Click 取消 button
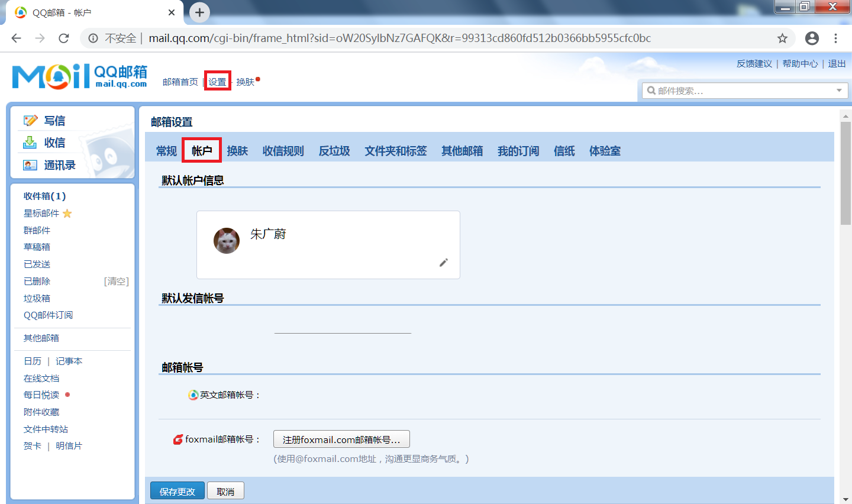The image size is (852, 504). (225, 491)
